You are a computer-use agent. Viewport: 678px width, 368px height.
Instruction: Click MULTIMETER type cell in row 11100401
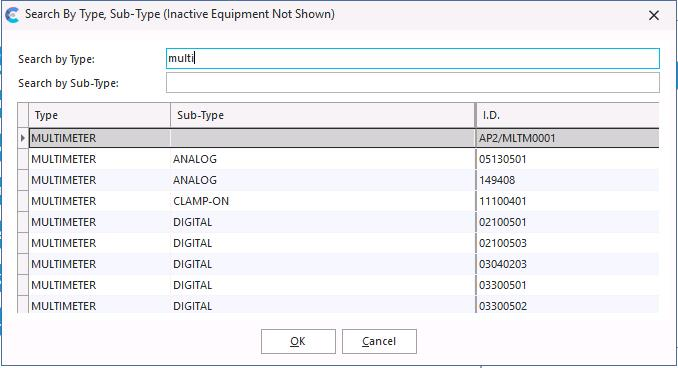pos(99,201)
